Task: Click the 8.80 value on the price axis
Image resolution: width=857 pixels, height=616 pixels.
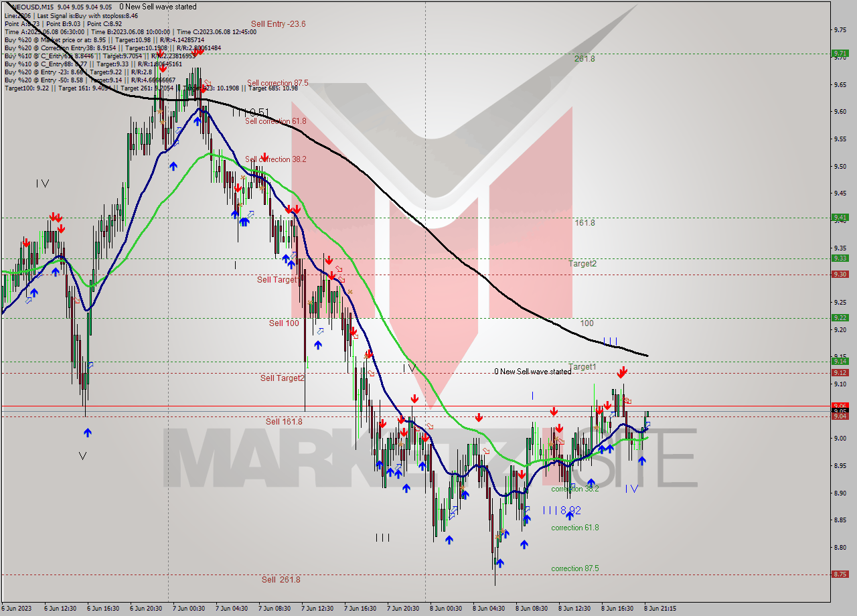Action: point(841,548)
